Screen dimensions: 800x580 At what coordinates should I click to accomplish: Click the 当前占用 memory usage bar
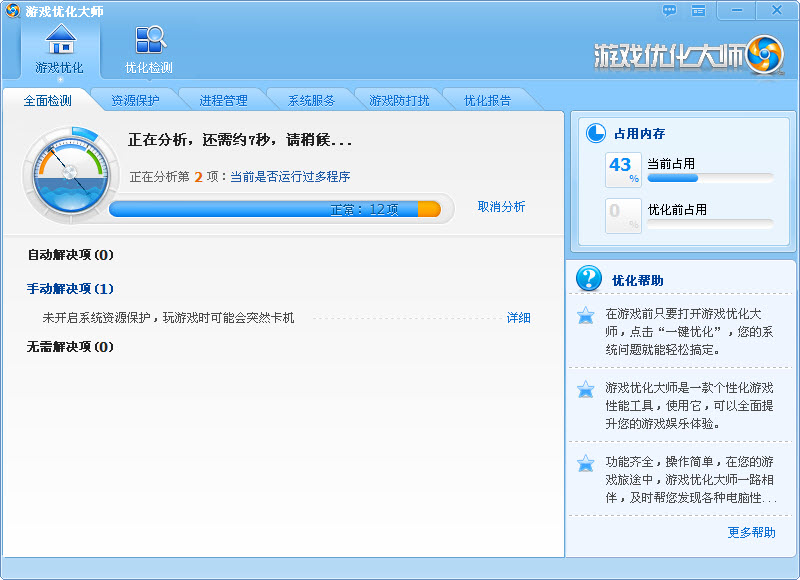(710, 178)
